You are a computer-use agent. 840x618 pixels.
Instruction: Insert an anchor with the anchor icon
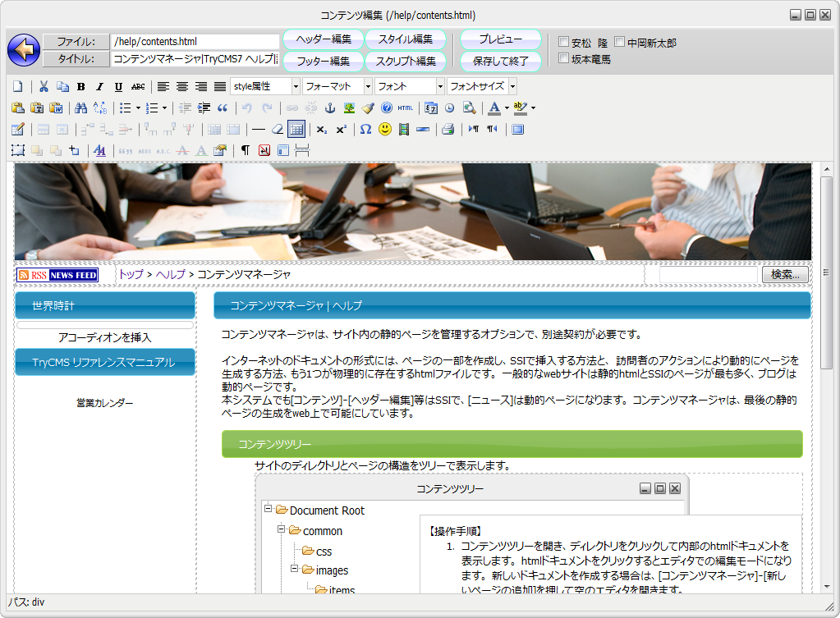pos(330,108)
